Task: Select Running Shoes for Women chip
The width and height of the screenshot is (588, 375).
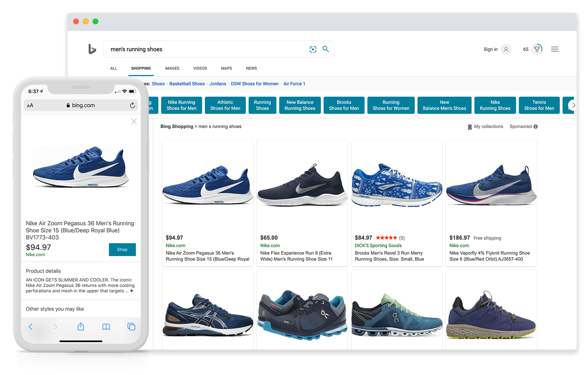Action: [391, 105]
